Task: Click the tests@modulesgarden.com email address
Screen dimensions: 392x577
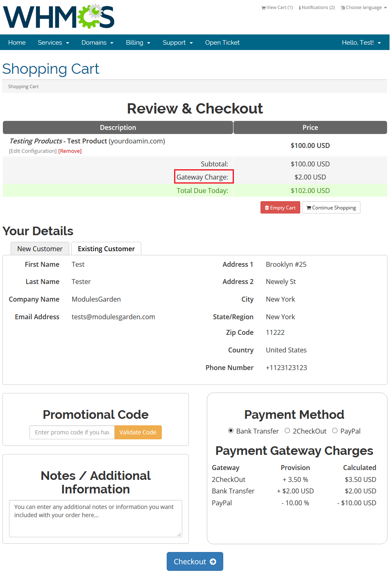Action: (x=113, y=317)
